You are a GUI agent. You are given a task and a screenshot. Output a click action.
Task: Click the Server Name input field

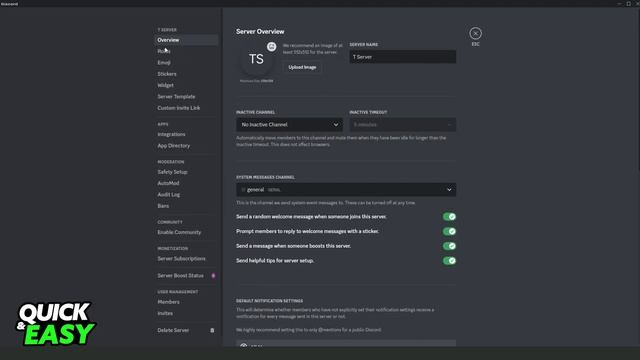(402, 57)
